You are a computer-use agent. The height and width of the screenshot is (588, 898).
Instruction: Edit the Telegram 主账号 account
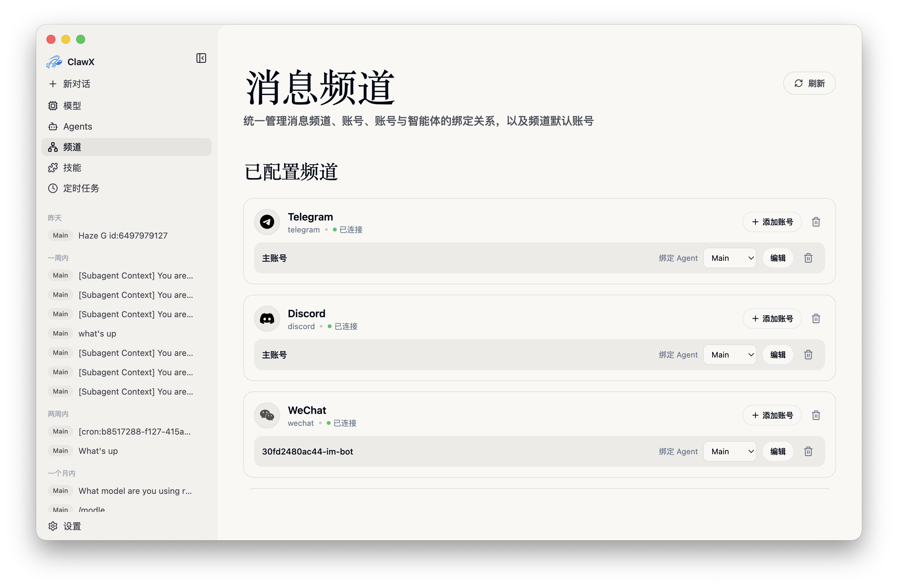(x=778, y=258)
